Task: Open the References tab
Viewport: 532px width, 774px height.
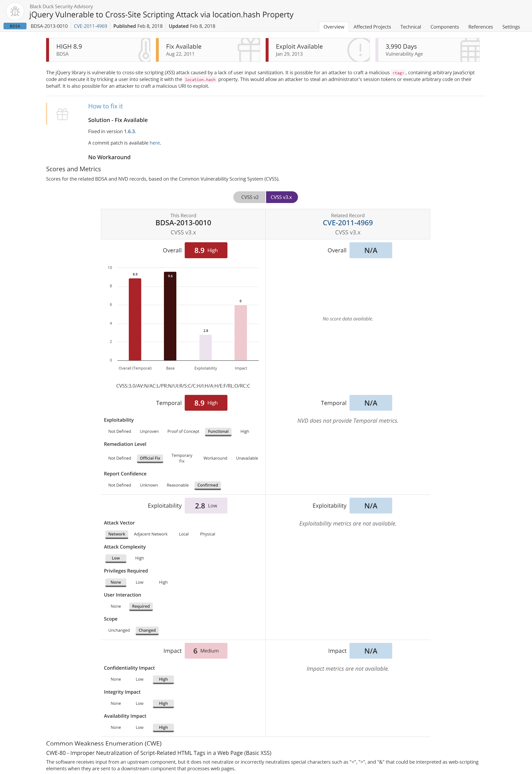Action: coord(480,27)
